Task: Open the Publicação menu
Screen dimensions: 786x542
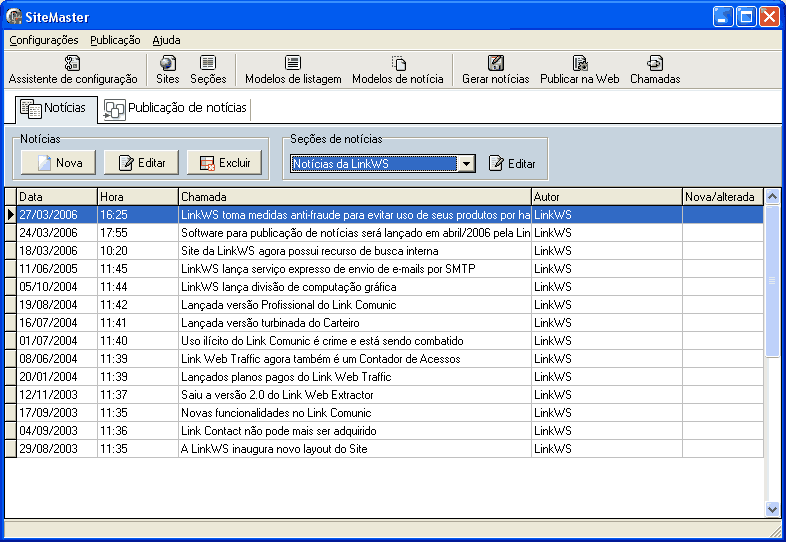Action: pos(115,40)
